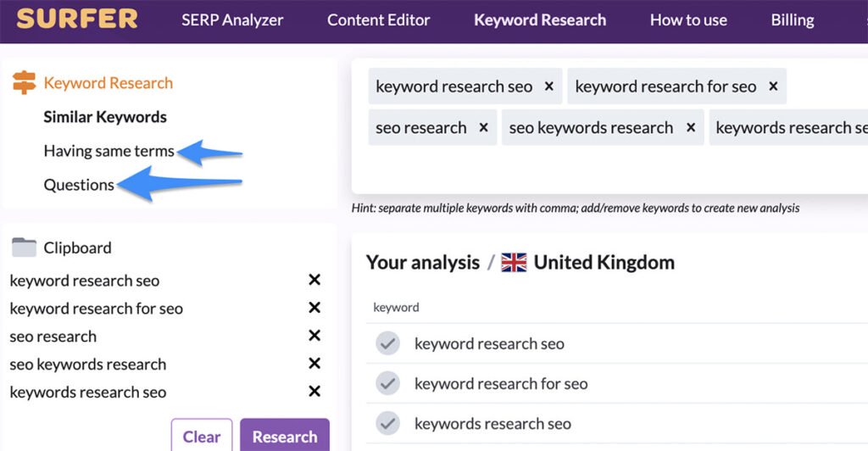The image size is (868, 451).
Task: Click the Research button
Action: (x=285, y=436)
